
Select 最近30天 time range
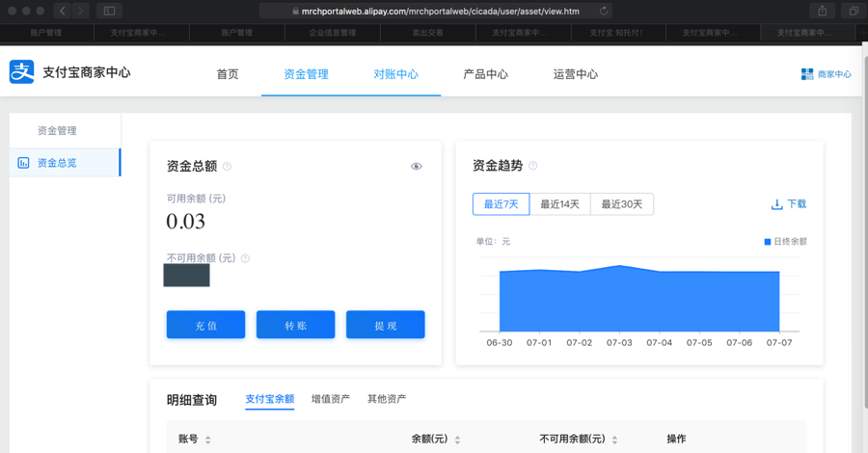pos(621,204)
